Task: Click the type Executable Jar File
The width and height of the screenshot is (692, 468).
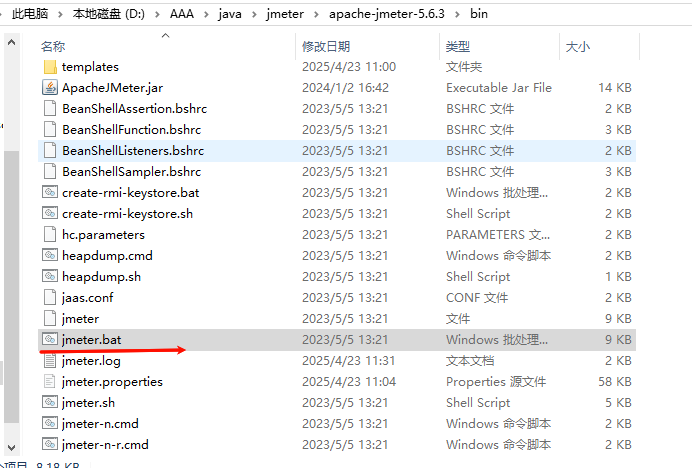Action: [x=499, y=87]
